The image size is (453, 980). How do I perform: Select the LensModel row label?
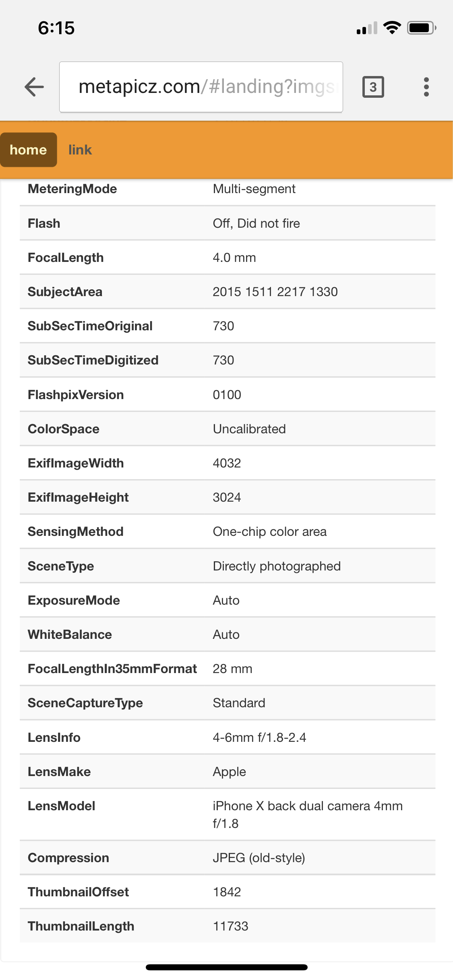62,806
